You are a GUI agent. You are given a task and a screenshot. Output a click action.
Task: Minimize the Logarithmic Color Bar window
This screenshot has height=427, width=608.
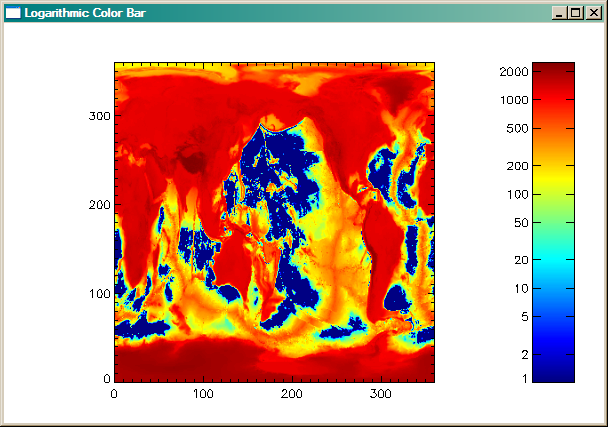(558, 14)
